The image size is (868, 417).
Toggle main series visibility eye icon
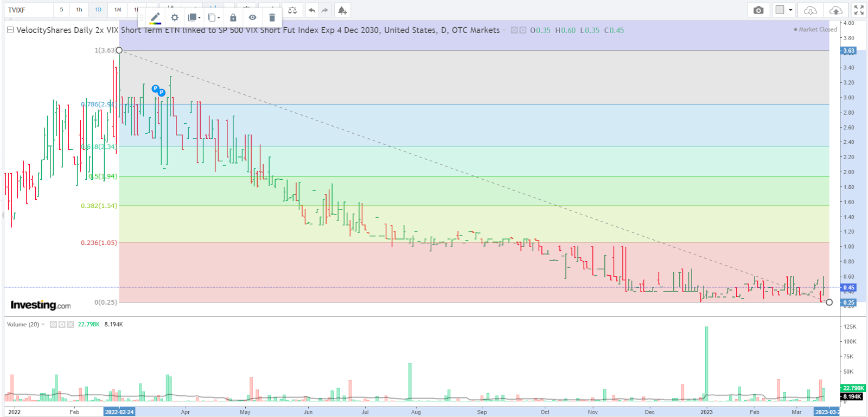514,30
